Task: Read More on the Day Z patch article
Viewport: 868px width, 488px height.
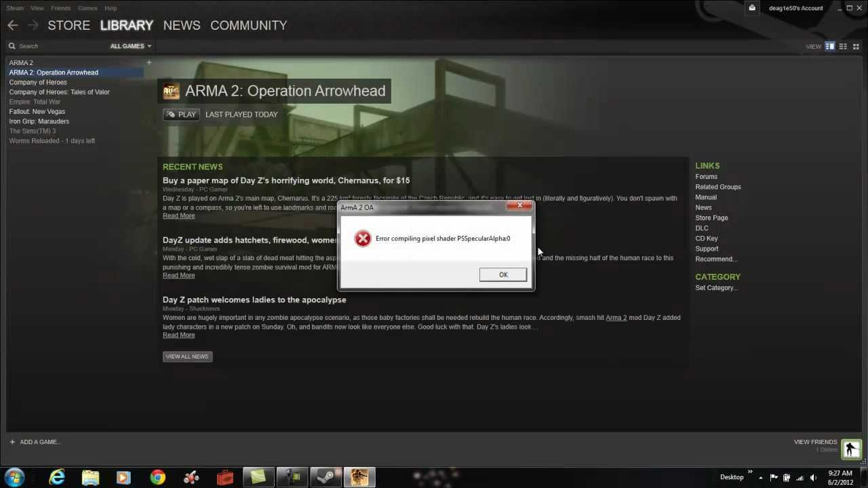Action: pyautogui.click(x=178, y=335)
